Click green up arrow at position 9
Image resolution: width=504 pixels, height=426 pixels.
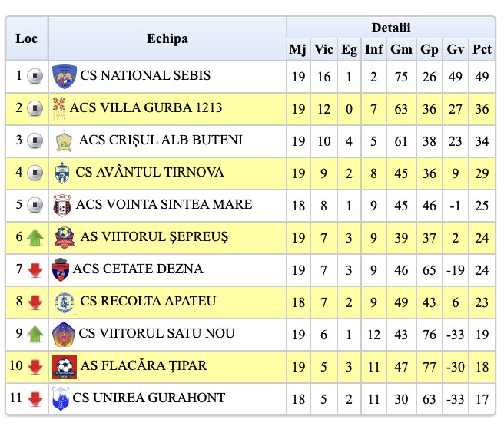[35, 334]
